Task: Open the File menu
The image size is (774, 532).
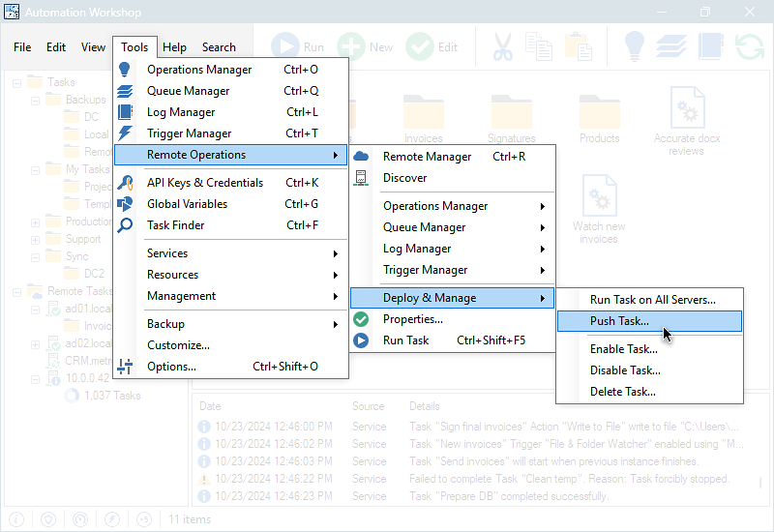Action: 22,47
